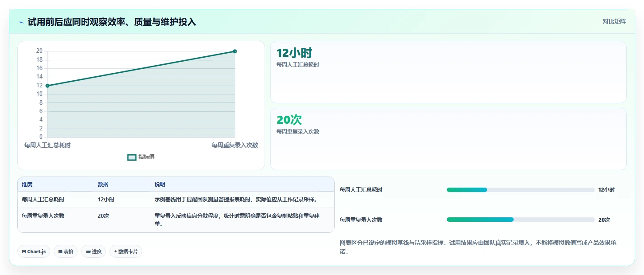
Task: Click the icon inside the Chart.js chip
Action: [x=23, y=251]
